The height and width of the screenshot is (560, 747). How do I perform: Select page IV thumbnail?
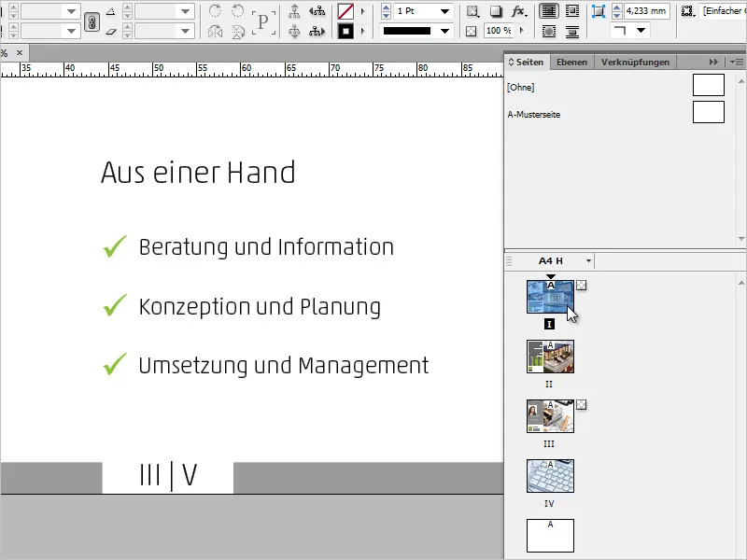(550, 476)
